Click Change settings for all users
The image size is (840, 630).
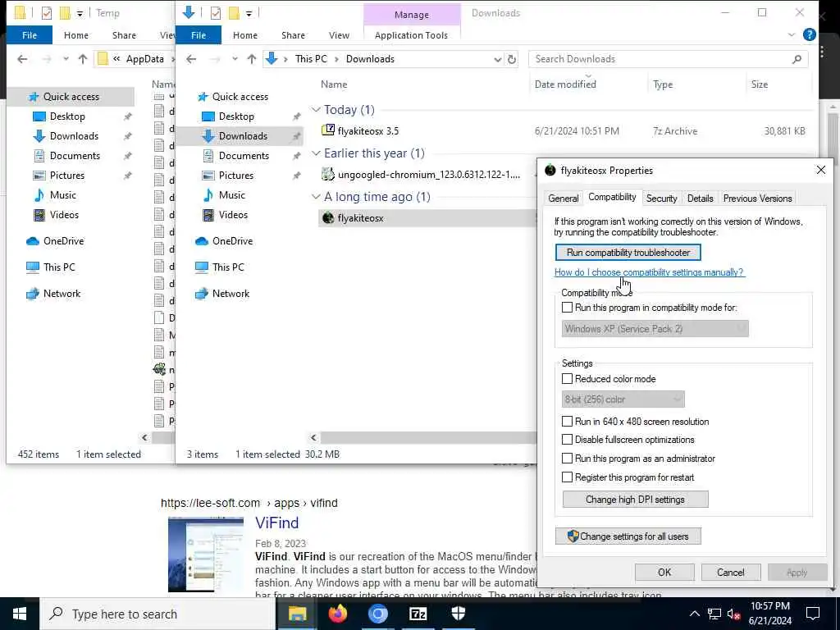click(x=628, y=536)
